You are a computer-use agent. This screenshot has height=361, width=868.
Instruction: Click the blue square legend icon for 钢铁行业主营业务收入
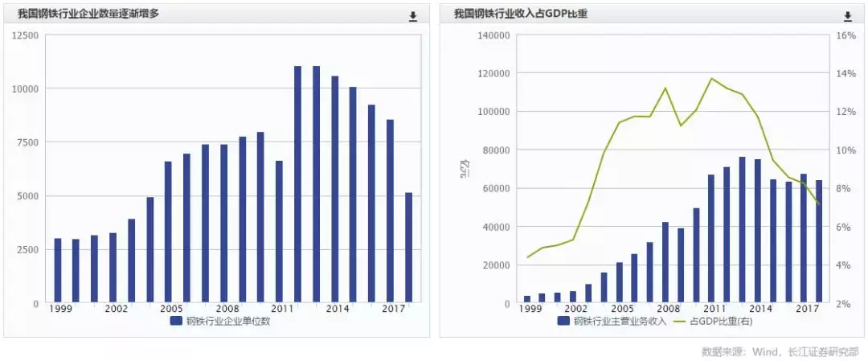pyautogui.click(x=564, y=321)
